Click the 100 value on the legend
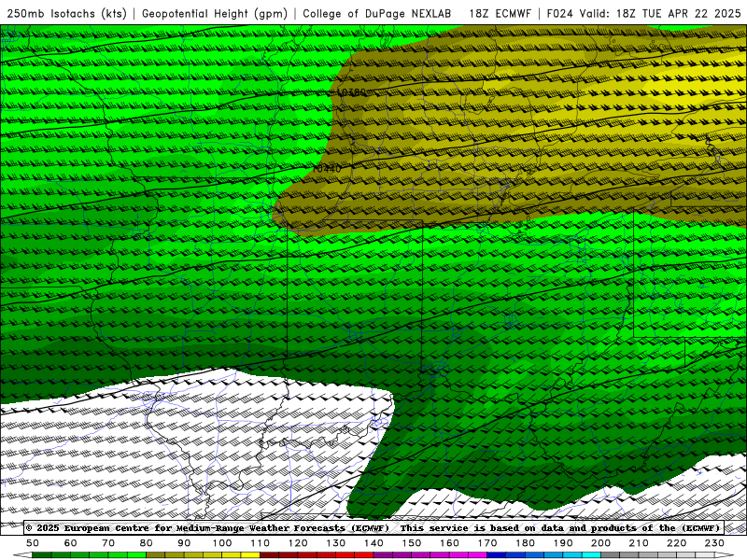747x560 pixels. click(x=222, y=543)
